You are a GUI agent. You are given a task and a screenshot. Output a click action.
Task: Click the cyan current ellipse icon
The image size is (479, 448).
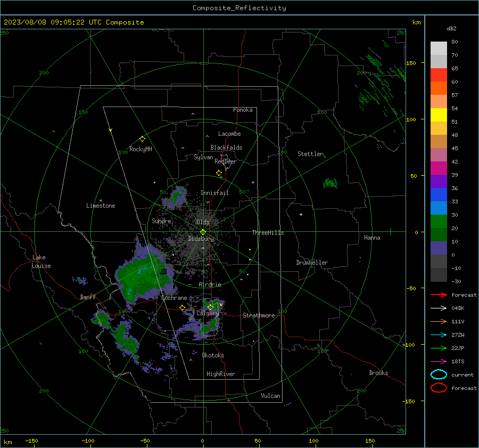tap(439, 374)
